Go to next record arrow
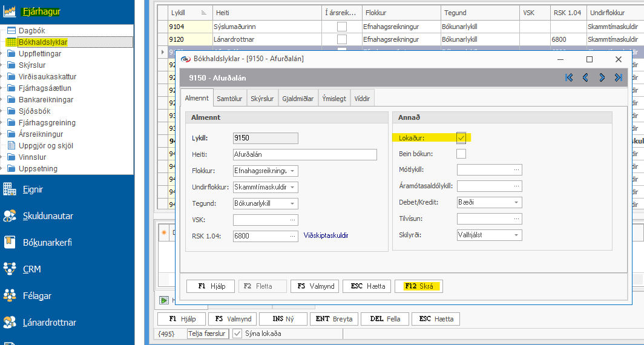Screen dimensions: 644x345 [x=602, y=77]
